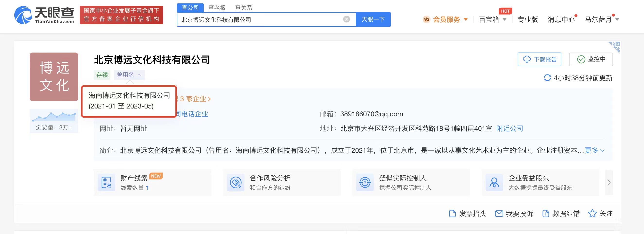Click the 疑似实际控制人 target icon
The width and height of the screenshot is (644, 234).
365,182
